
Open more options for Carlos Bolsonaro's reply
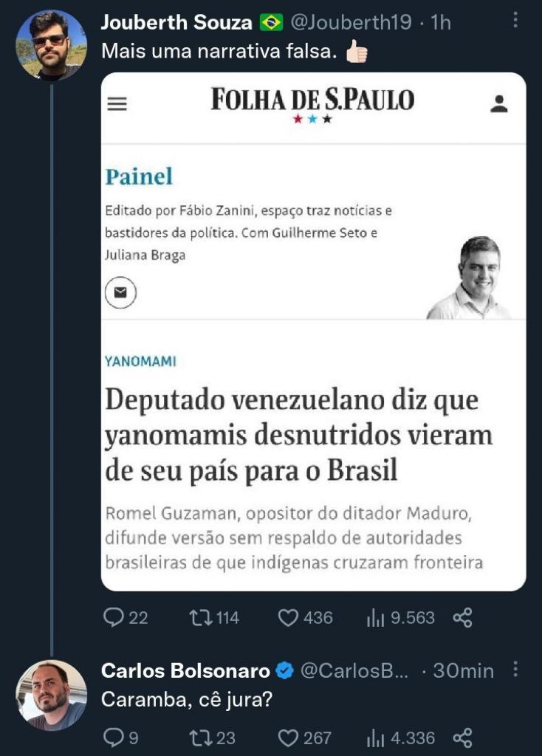pos(515,670)
